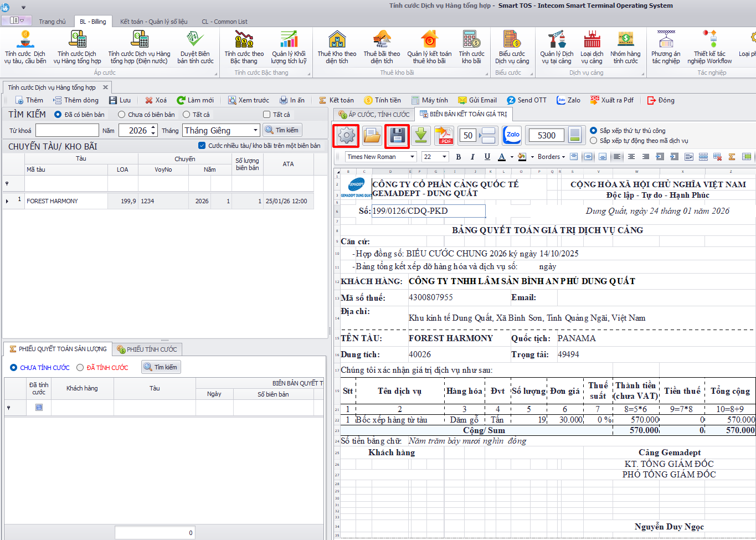The width and height of the screenshot is (756, 540).
Task: Select 'Sắp xếp tự động theo mã dịch vụ'
Action: [594, 141]
